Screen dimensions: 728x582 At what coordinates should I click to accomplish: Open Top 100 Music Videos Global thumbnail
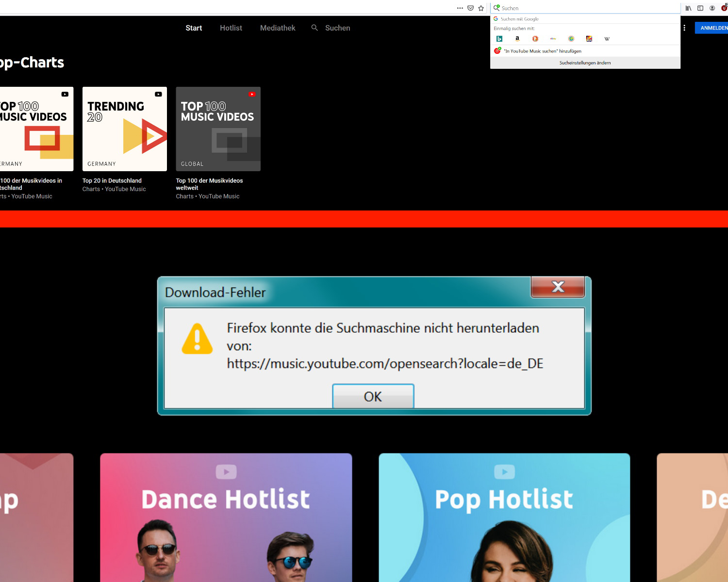pyautogui.click(x=218, y=129)
